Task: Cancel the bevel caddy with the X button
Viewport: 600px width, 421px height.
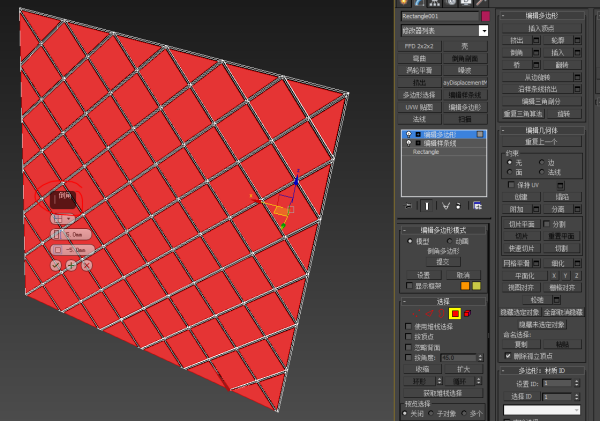Action: pyautogui.click(x=86, y=265)
